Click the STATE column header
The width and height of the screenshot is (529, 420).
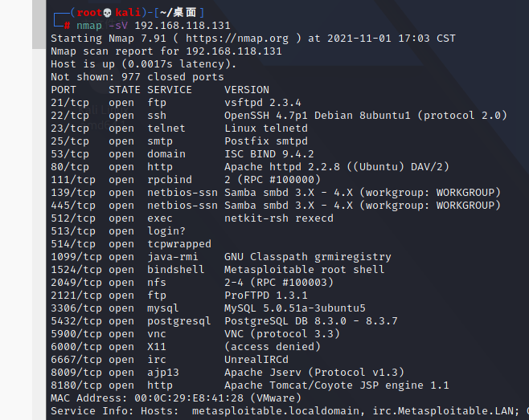(x=125, y=90)
